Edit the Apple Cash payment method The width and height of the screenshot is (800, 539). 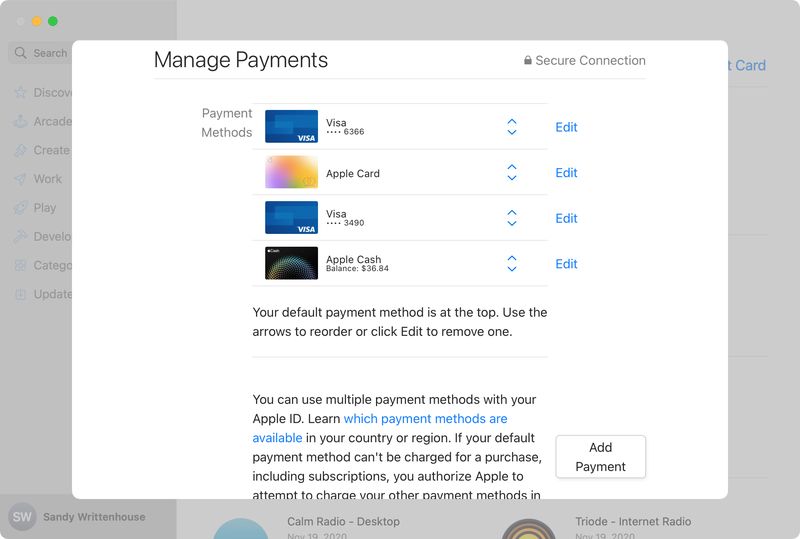point(566,264)
